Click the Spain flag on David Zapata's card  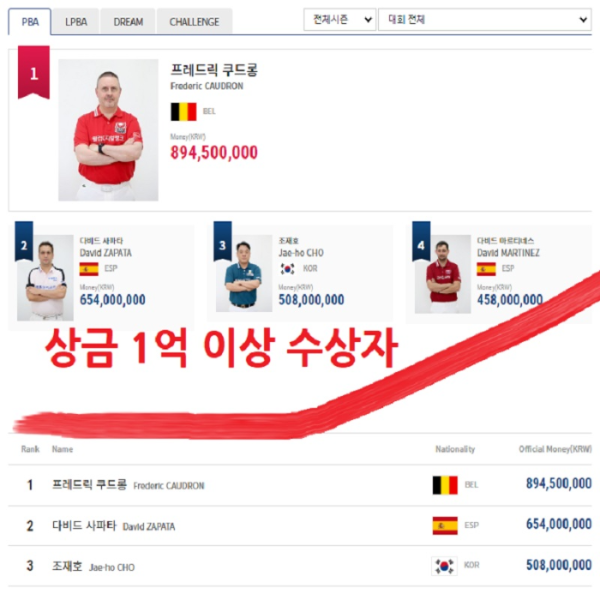(89, 269)
